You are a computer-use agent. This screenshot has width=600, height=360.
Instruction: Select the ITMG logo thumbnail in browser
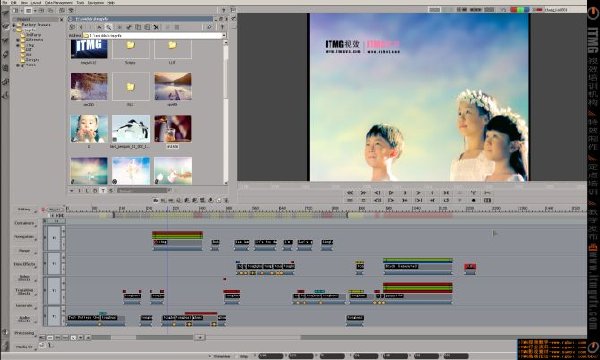(89, 49)
